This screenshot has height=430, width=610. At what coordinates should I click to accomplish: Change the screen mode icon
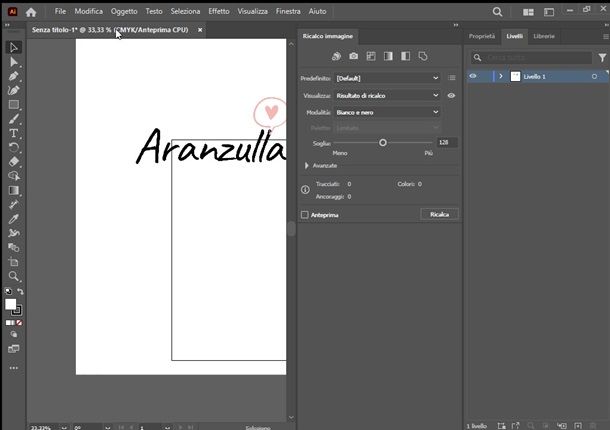click(x=14, y=349)
